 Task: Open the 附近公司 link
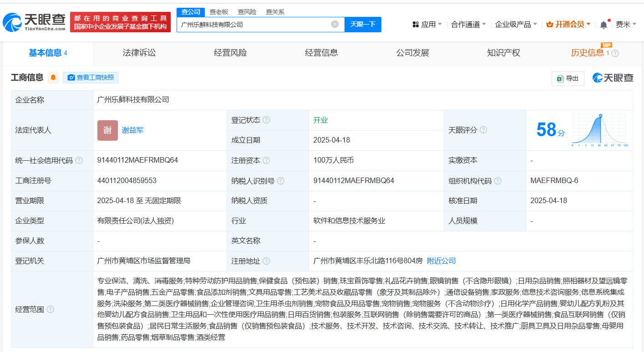442,260
